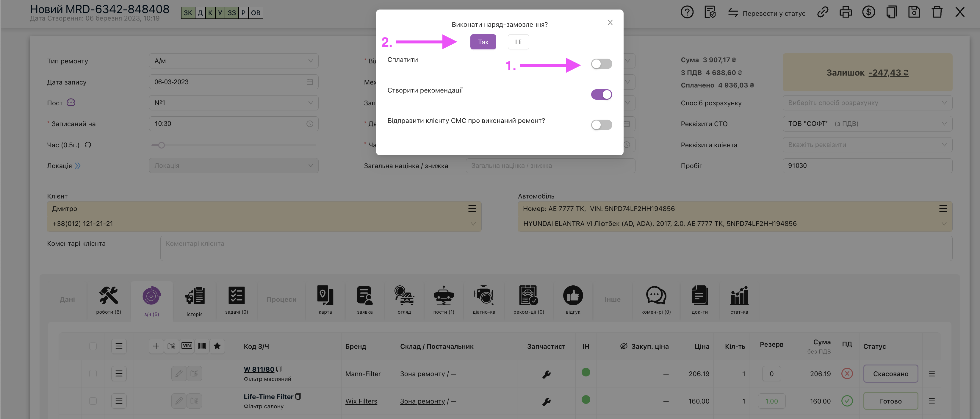Open the діагно-ка tab
The width and height of the screenshot is (980, 419).
[x=483, y=300]
